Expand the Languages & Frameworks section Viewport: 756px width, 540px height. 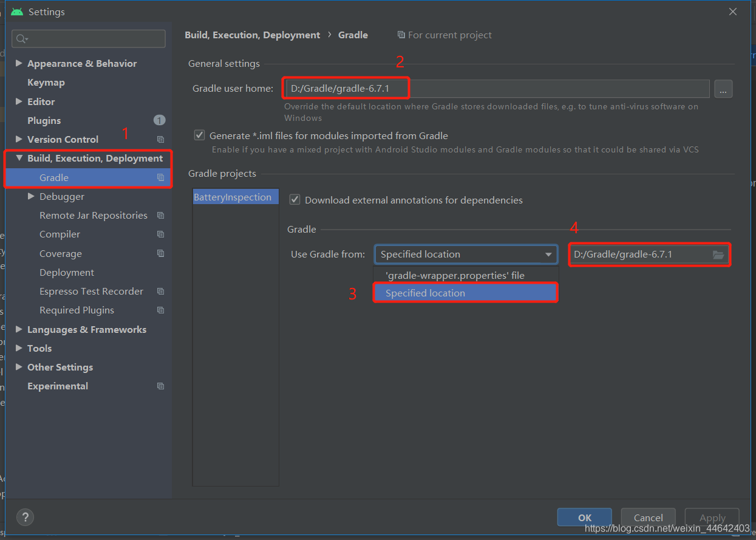19,329
